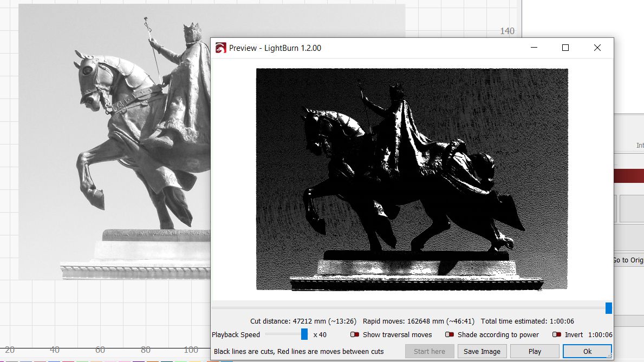
Task: Click the preview progress timeline handle
Action: [609, 308]
